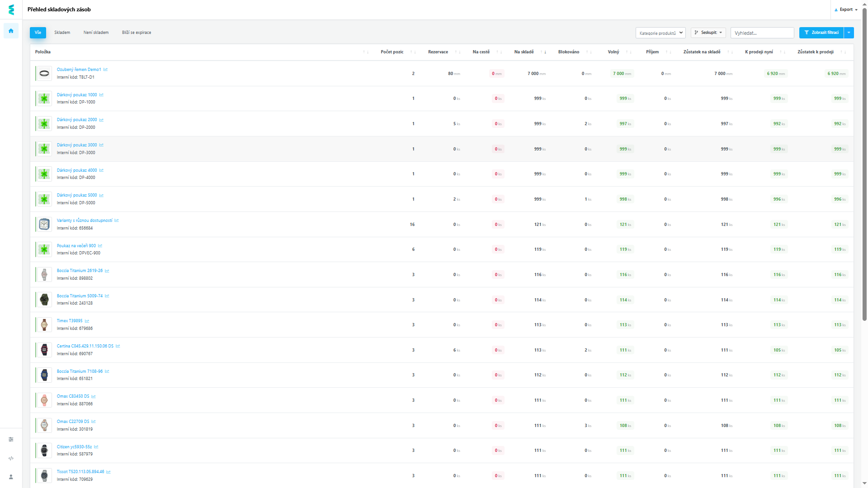The width and height of the screenshot is (868, 488).
Task: Open sidebar settings sliders icon
Action: click(x=11, y=439)
